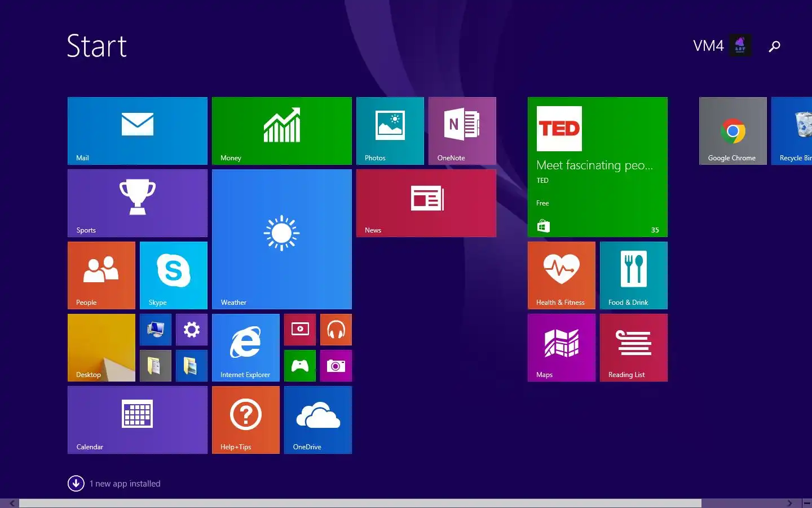Image resolution: width=812 pixels, height=508 pixels.
Task: Open the TED Store suggestion tile
Action: (x=598, y=167)
